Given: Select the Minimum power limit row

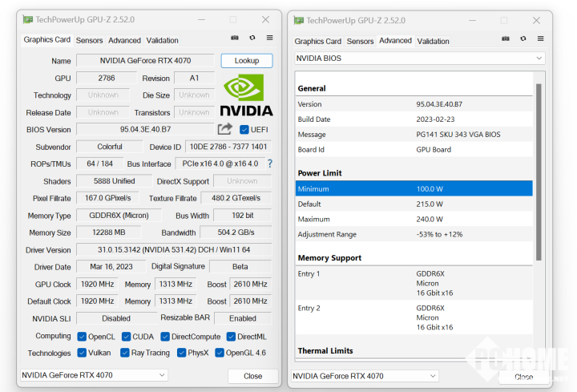Looking at the screenshot, I should [414, 189].
